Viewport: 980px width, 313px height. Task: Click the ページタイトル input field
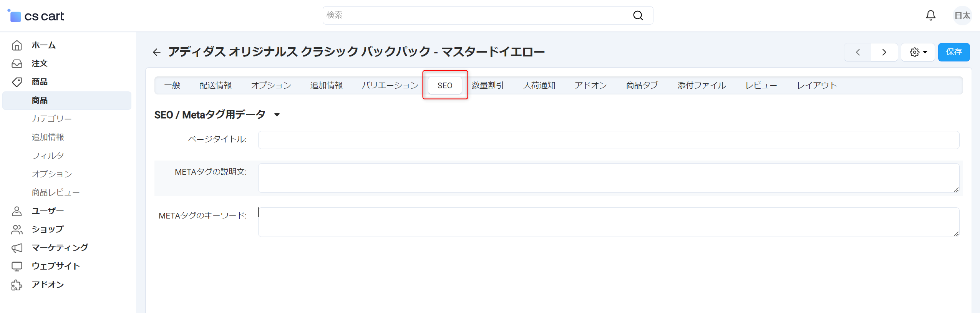(608, 140)
